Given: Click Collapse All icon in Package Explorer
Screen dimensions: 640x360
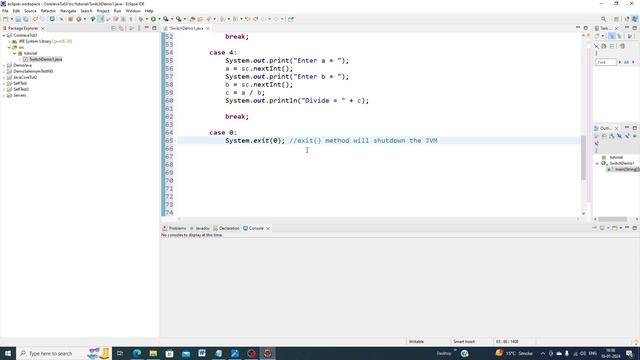Looking at the screenshot, I should coord(113,28).
